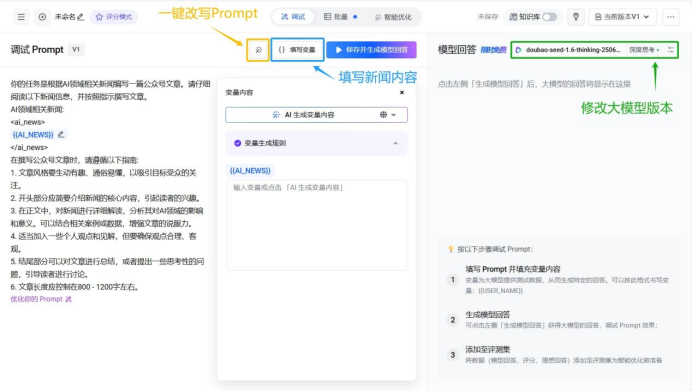Expand the globe dropdown in AI生成变量内容
692x392 pixels.
coord(388,115)
